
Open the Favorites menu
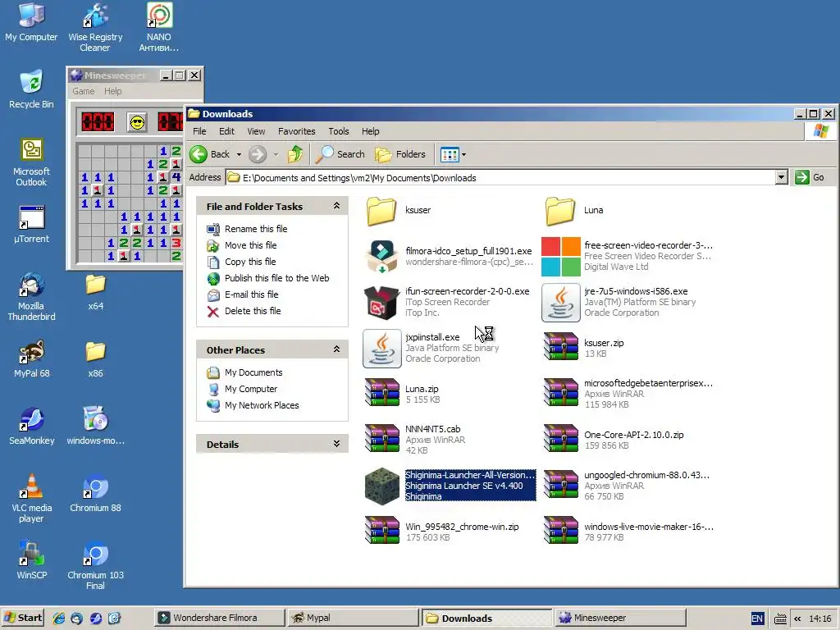click(296, 131)
